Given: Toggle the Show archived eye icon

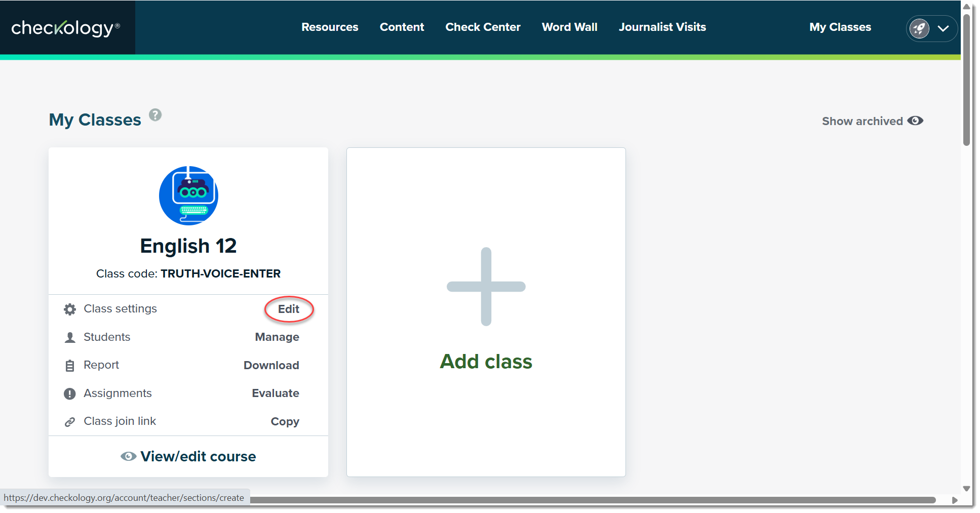Looking at the screenshot, I should pyautogui.click(x=915, y=121).
